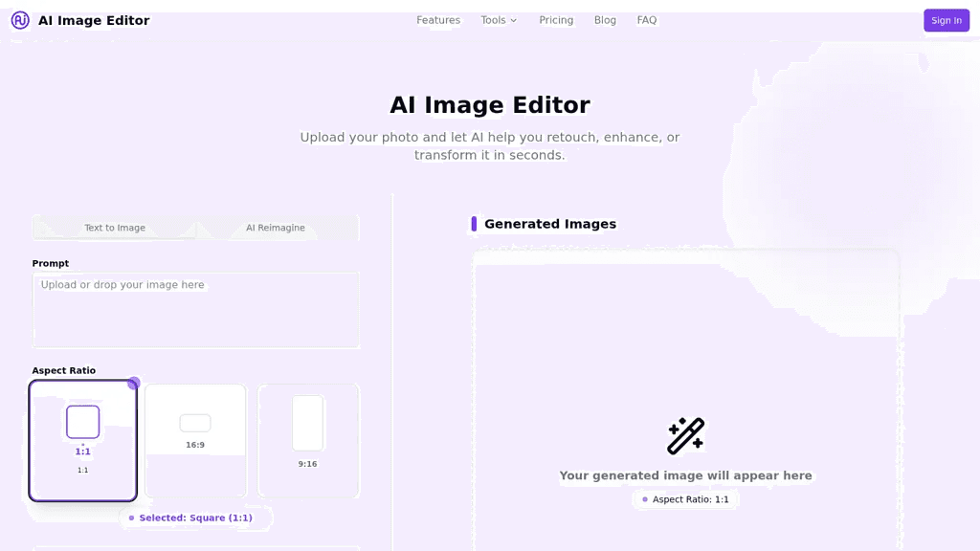Open the FAQ link
The height and width of the screenshot is (551, 980).
tap(647, 20)
